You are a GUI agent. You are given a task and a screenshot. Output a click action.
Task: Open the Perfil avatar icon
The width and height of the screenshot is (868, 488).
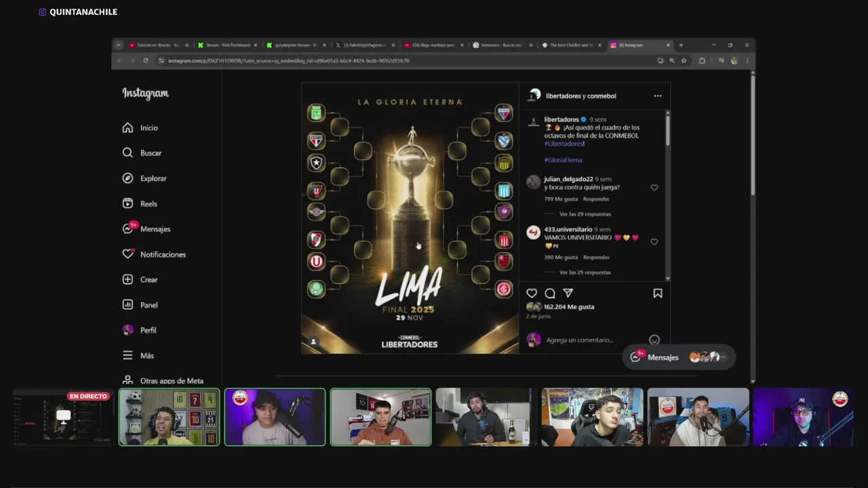[127, 330]
